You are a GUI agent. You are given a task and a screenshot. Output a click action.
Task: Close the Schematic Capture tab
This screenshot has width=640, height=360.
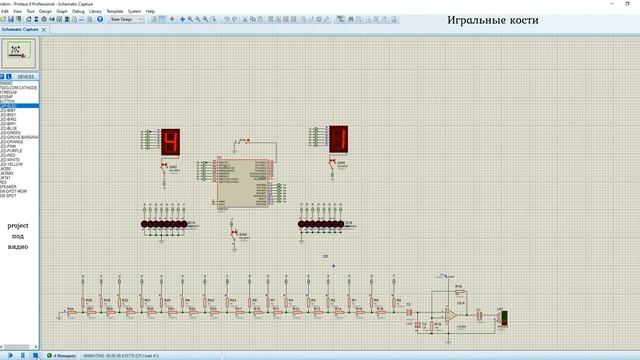click(x=44, y=29)
